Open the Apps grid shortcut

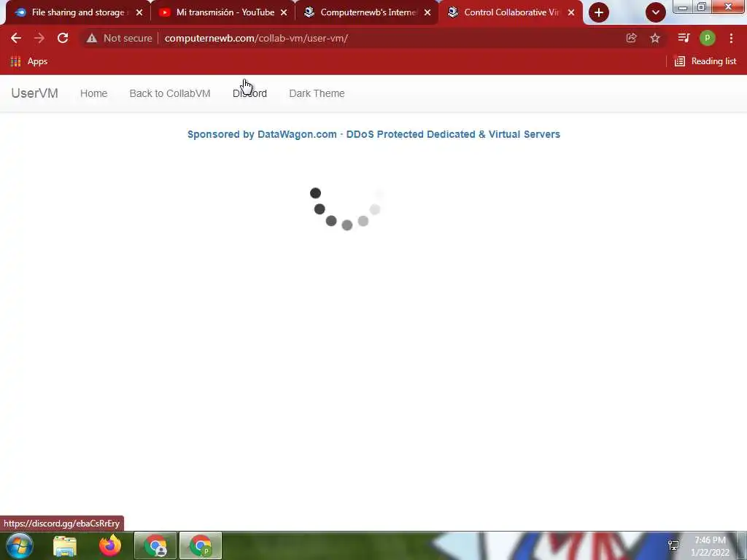click(29, 61)
